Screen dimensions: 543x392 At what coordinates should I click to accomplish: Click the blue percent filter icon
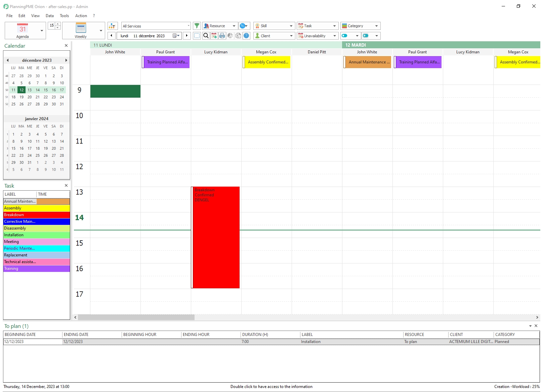click(x=244, y=26)
